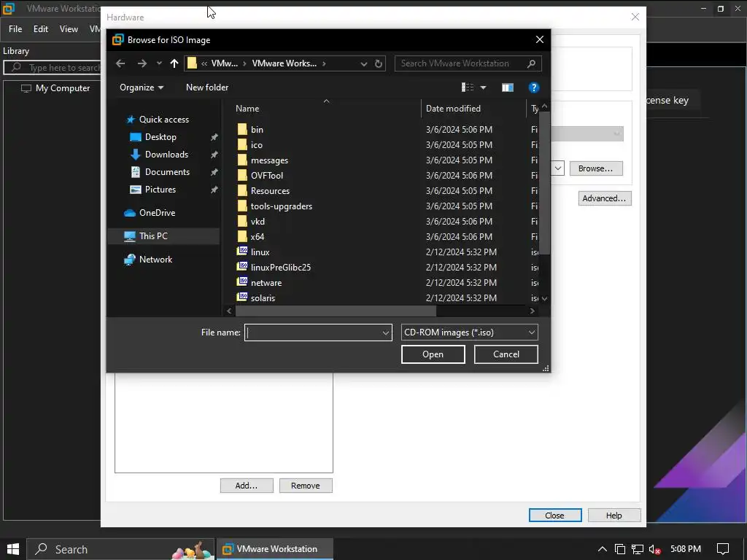Click the muted volume tray icon
This screenshot has height=560, width=747.
(654, 550)
